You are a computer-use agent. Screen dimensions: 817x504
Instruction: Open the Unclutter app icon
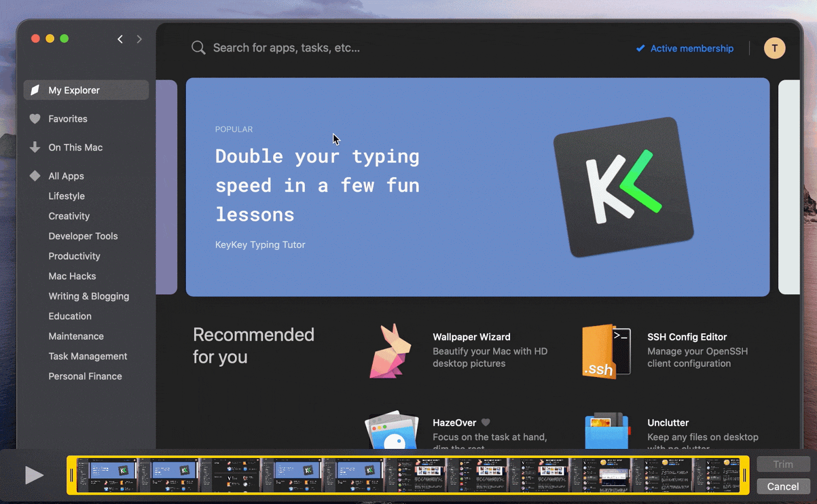pos(607,431)
